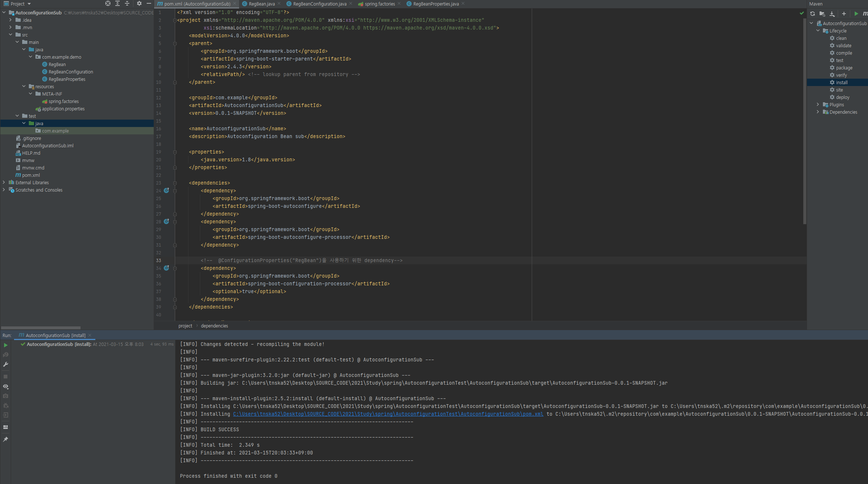Switch to RegBeanConfiguration.java tab
This screenshot has height=484, width=868.
319,4
